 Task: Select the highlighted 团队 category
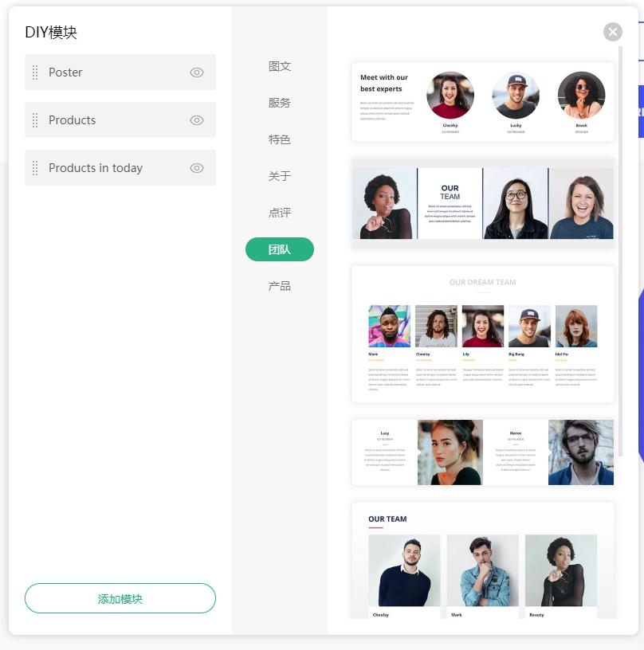coord(280,249)
